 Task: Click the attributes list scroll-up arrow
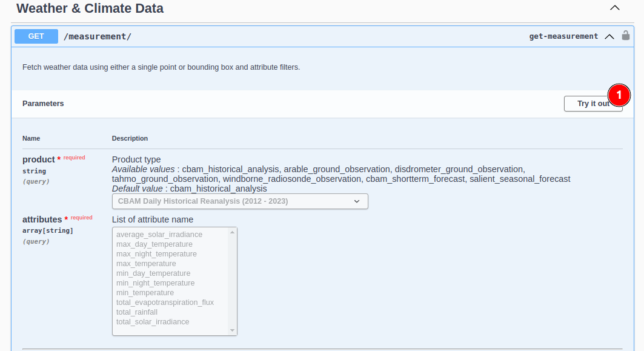click(232, 232)
